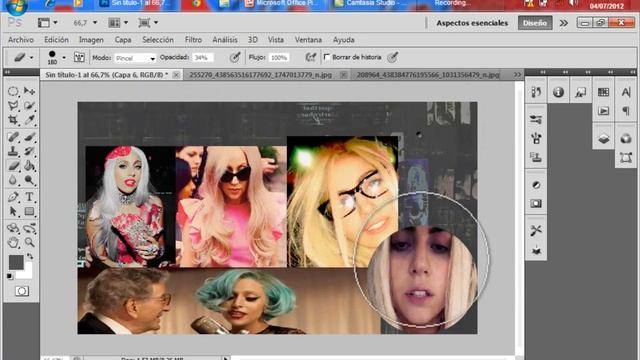The height and width of the screenshot is (360, 640).
Task: Open the Imagen menu
Action: coord(91,40)
